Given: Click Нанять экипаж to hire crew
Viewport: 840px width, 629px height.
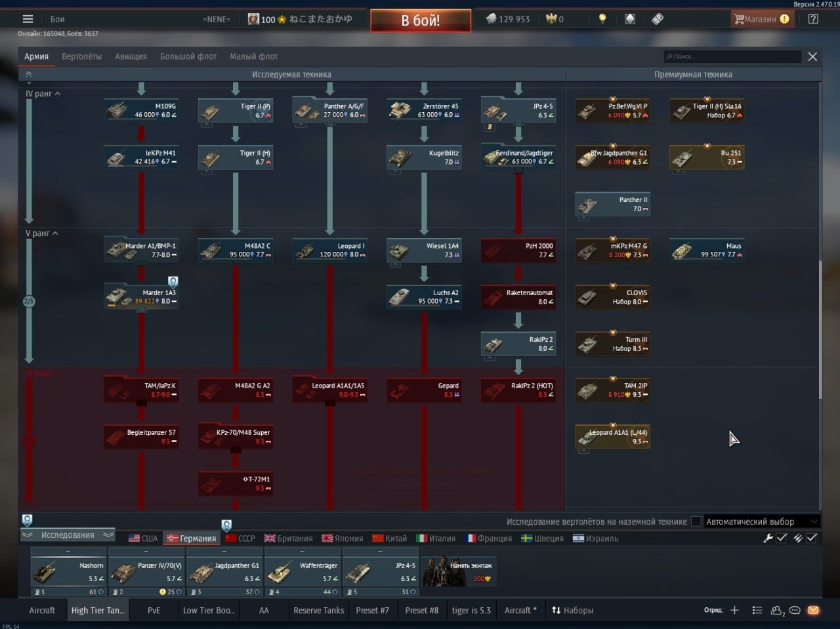Looking at the screenshot, I should [459, 571].
